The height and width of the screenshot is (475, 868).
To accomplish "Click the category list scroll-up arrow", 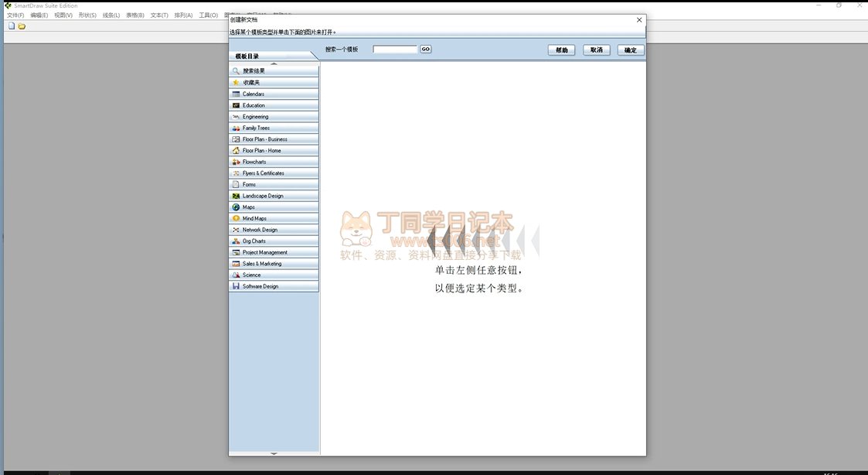I will (x=274, y=63).
